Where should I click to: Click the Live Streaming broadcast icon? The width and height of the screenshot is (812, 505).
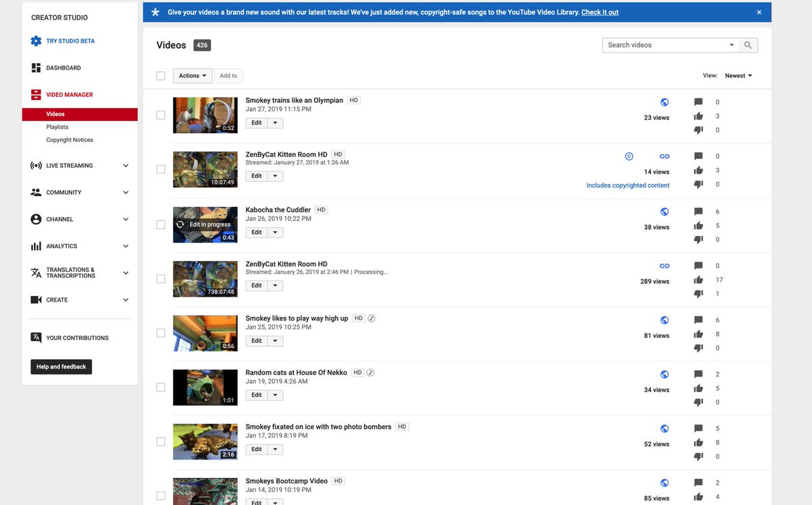coord(36,166)
